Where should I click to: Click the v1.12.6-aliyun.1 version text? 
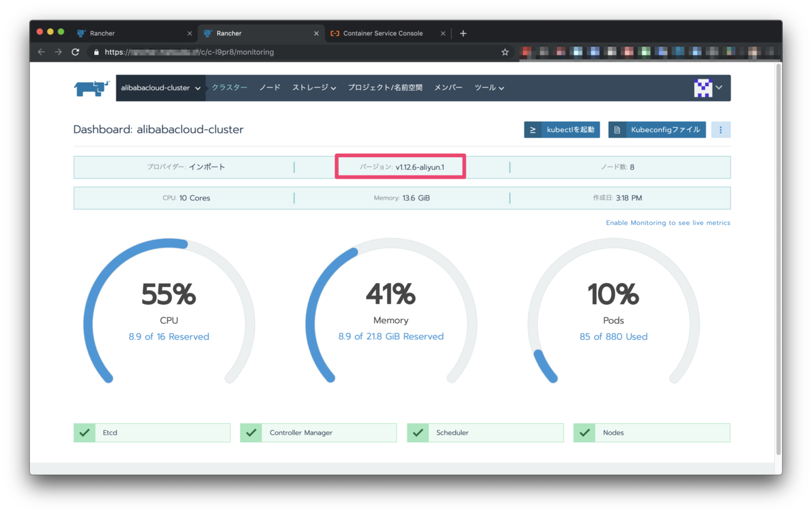point(420,167)
